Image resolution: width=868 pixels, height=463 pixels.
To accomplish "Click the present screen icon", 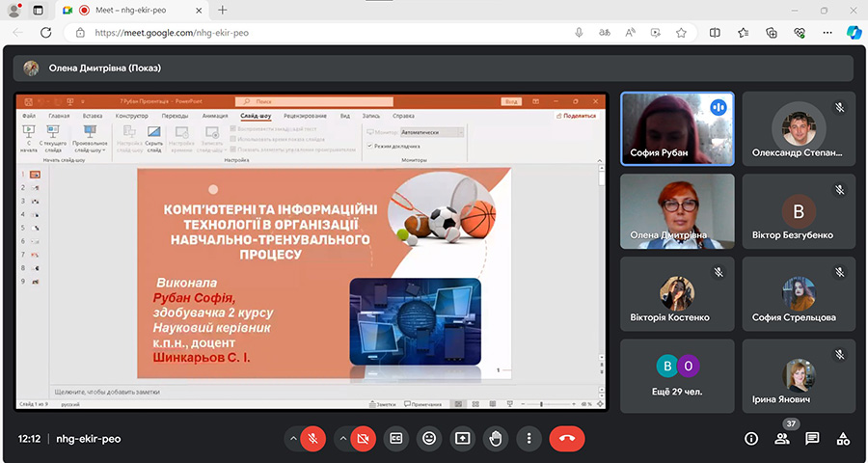I will pyautogui.click(x=462, y=438).
